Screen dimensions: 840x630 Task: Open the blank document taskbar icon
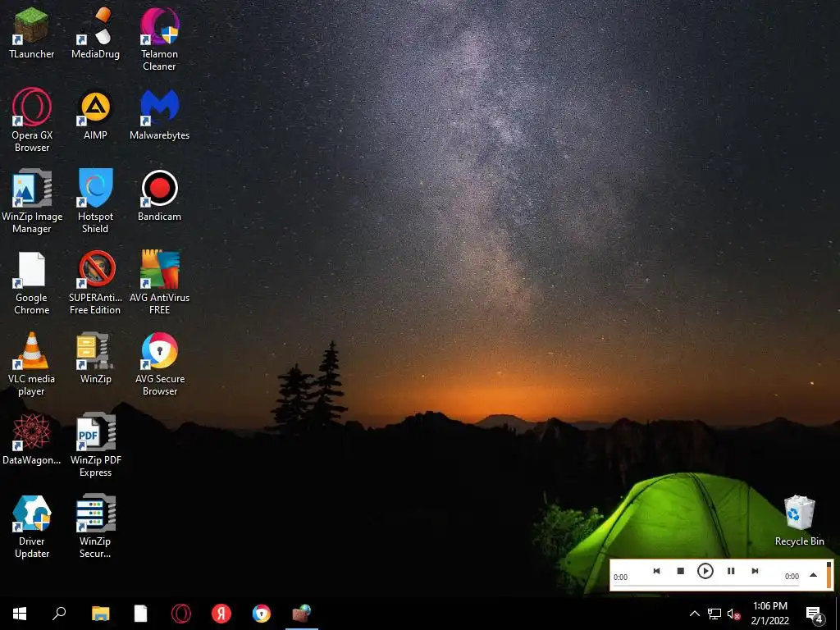click(140, 614)
